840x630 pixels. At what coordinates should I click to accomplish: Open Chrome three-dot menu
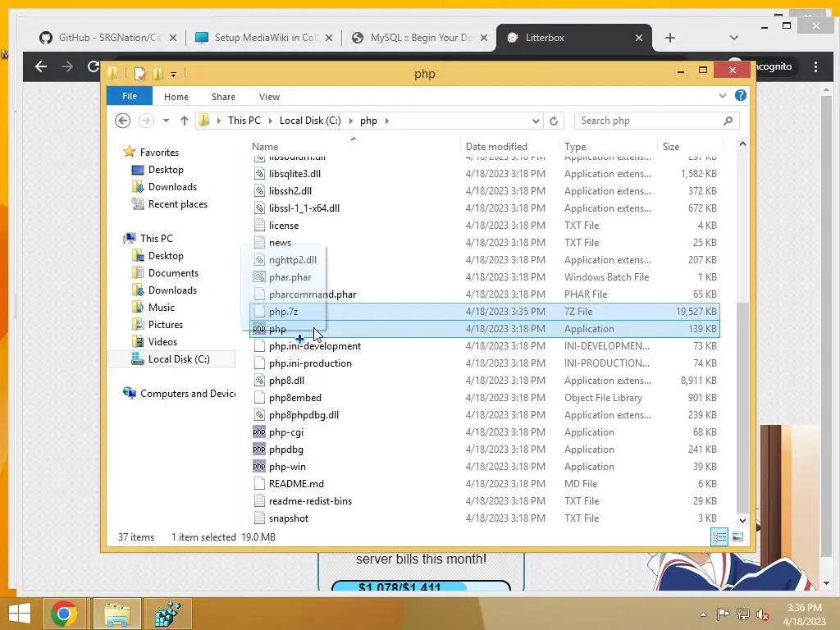click(816, 66)
